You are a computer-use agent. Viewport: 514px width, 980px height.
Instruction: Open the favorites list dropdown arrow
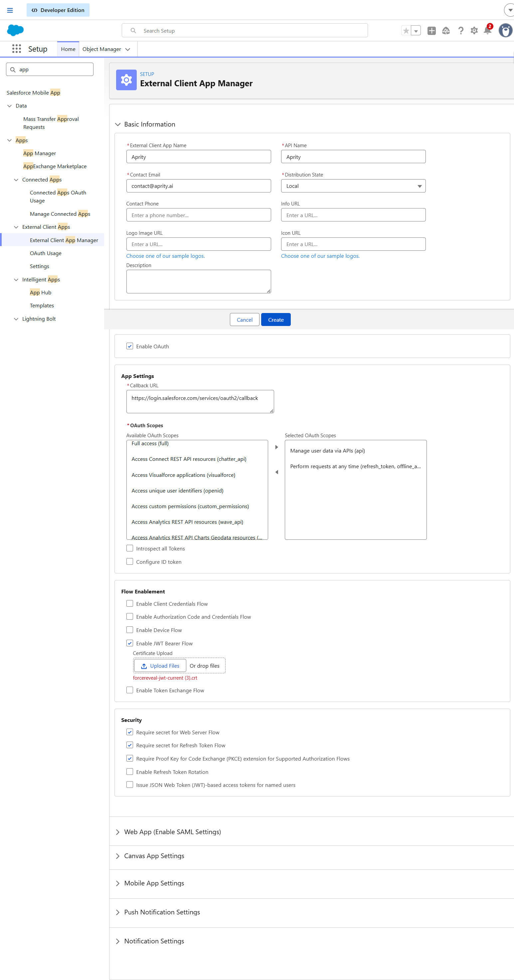(x=416, y=31)
